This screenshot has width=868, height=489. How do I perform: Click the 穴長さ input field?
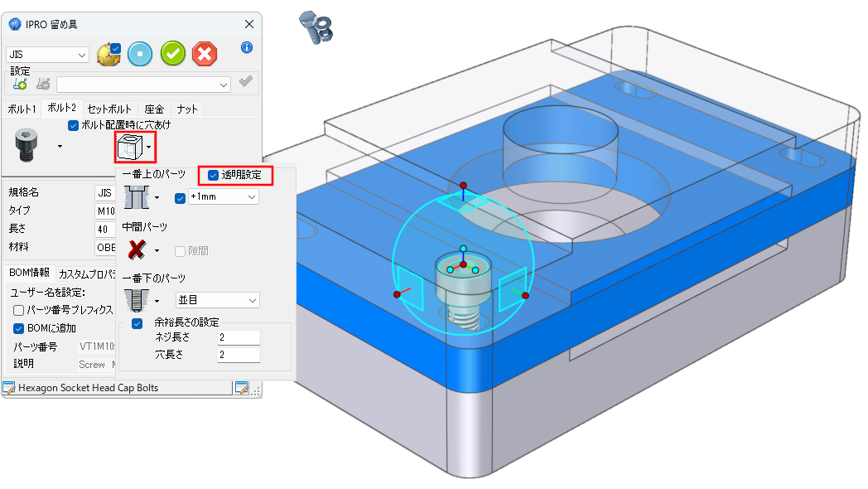click(x=239, y=355)
